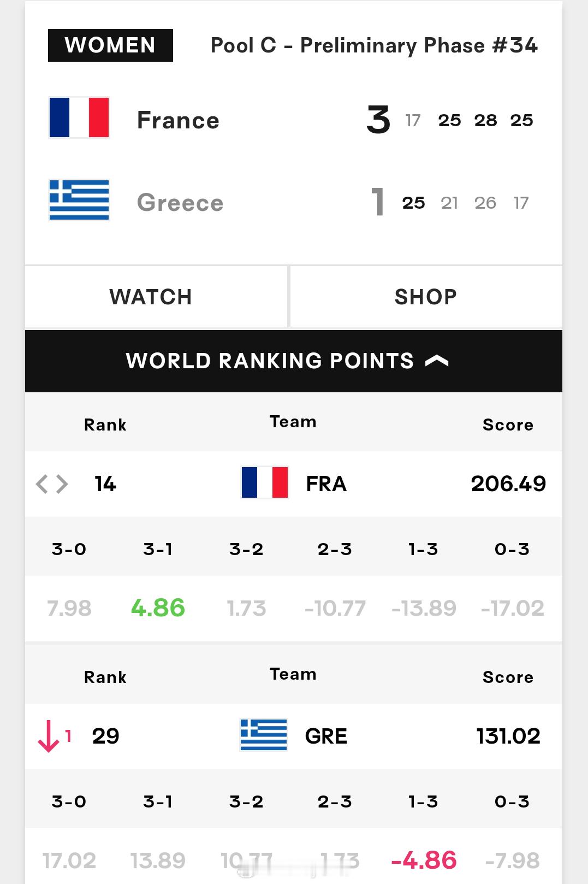Viewport: 588px width, 884px height.
Task: Open the SHOP tab
Action: tap(426, 297)
